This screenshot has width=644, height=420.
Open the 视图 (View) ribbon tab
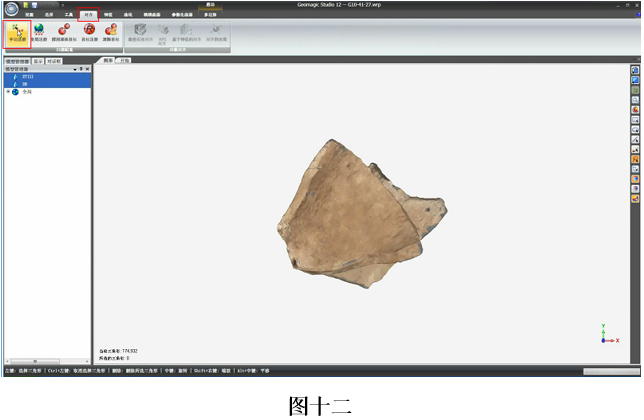(29, 15)
